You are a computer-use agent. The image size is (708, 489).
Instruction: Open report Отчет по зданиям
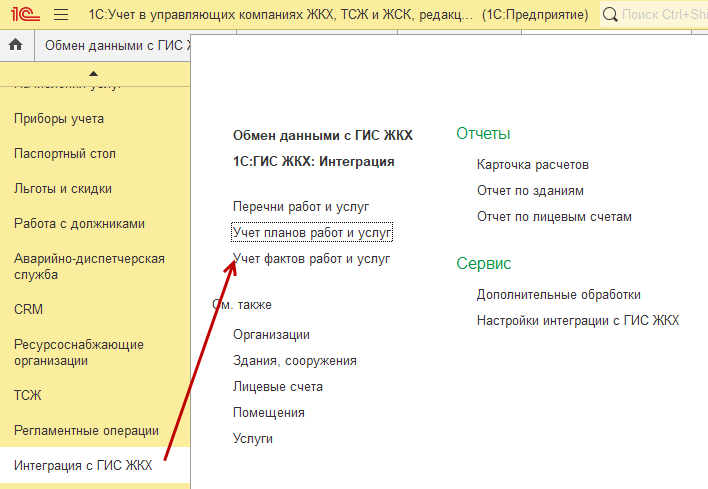click(530, 191)
